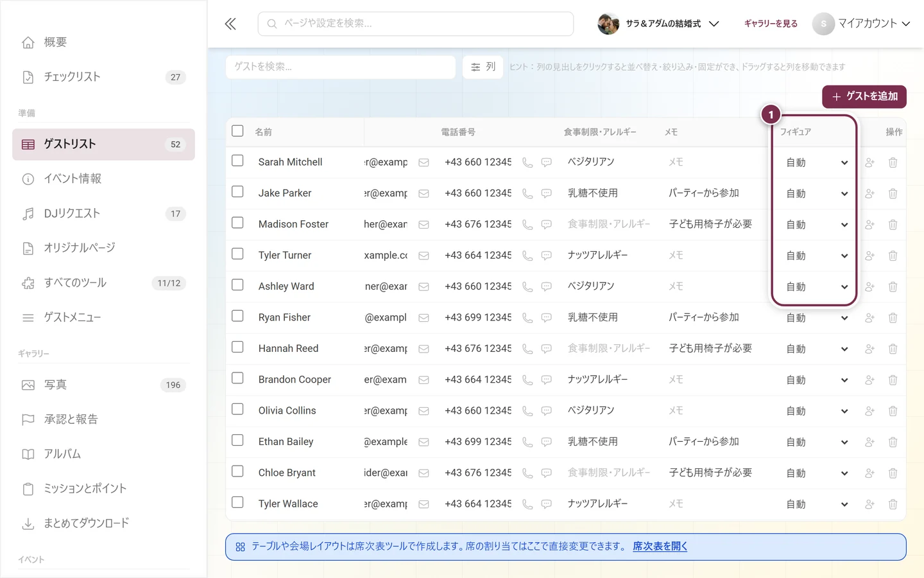Click trash icon in Chloe Bryant row
Viewport: 924px width, 578px height.
point(893,473)
